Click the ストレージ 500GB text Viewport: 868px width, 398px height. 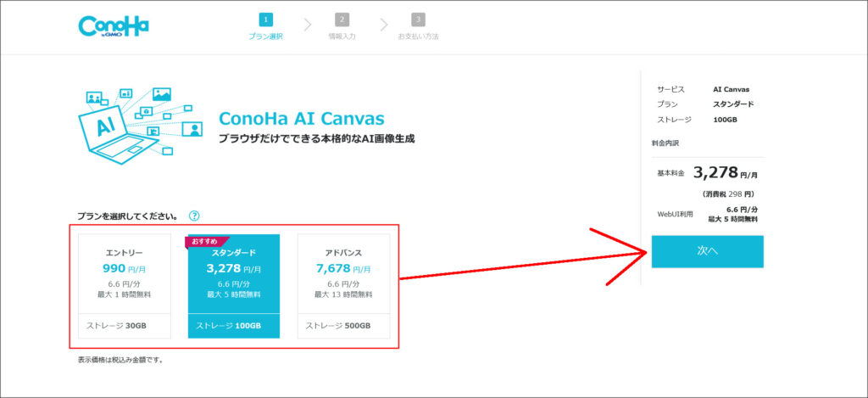338,326
